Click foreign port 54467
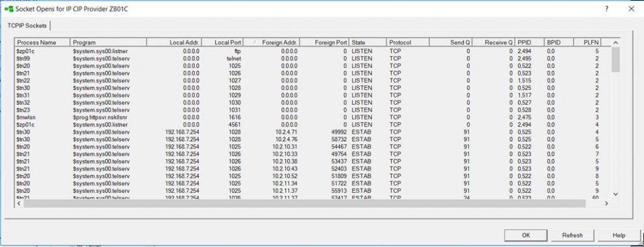This screenshot has width=644, height=247. (x=339, y=147)
